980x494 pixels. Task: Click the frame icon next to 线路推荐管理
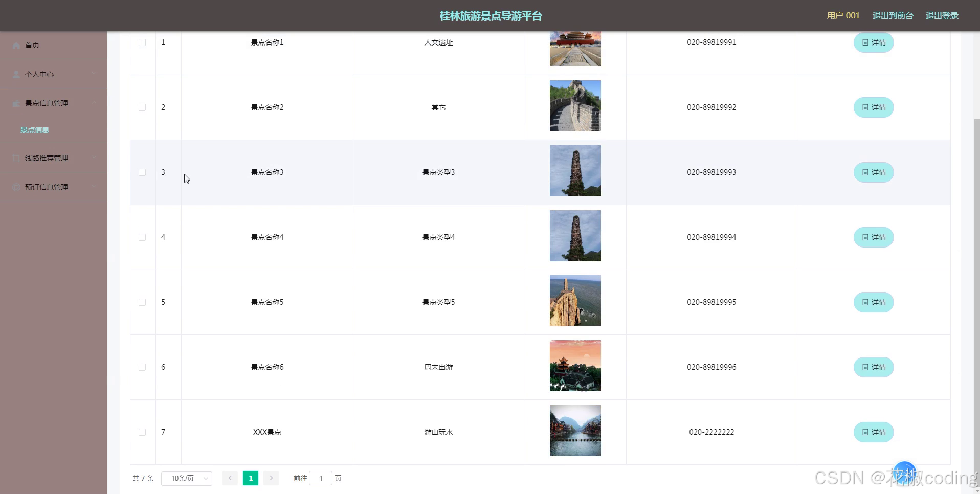tap(16, 158)
